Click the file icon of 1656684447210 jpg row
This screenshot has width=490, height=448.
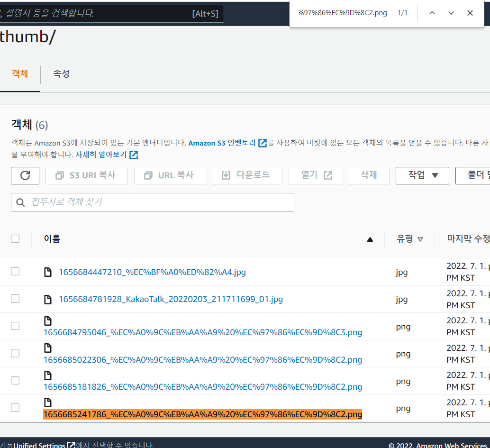48,272
